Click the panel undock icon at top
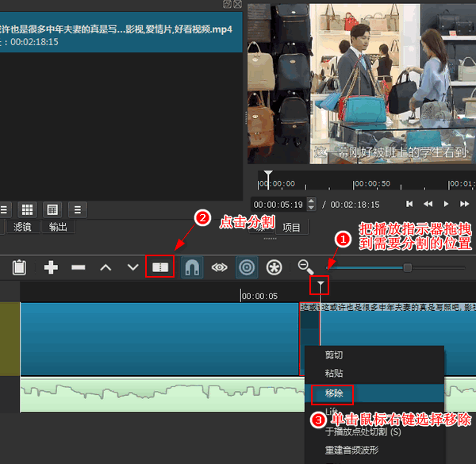Image resolution: width=476 pixels, height=464 pixels. coord(228,4)
